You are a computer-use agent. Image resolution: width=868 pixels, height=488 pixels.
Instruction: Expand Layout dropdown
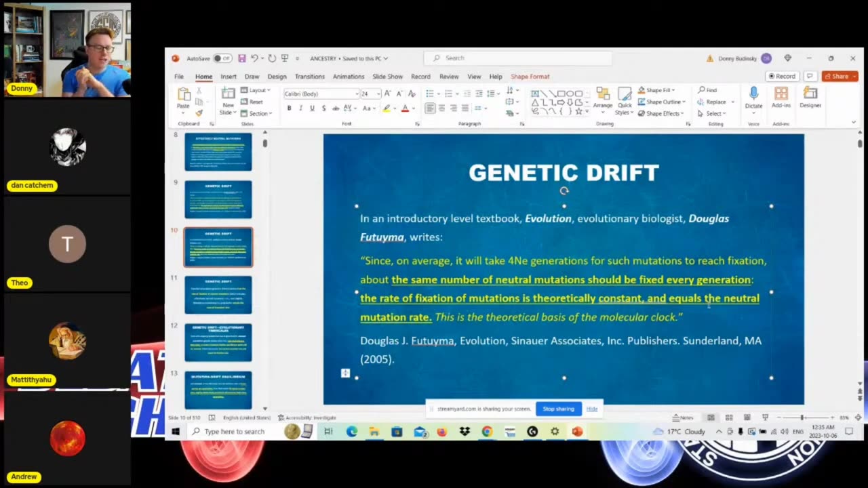pyautogui.click(x=256, y=90)
